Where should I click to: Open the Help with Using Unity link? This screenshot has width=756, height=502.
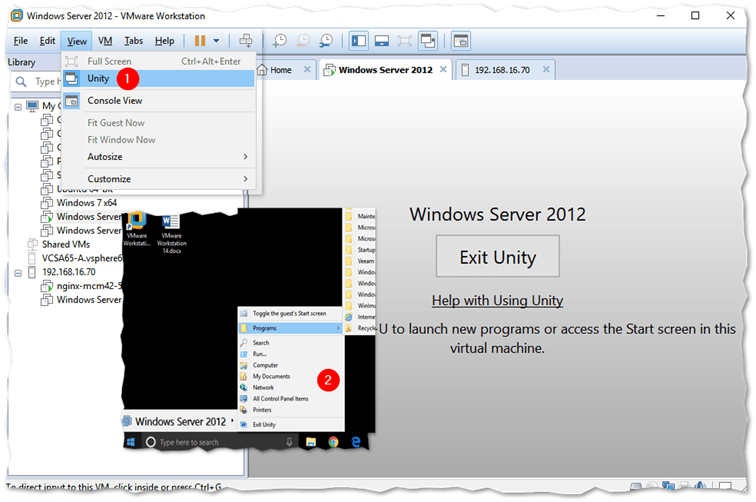(497, 300)
